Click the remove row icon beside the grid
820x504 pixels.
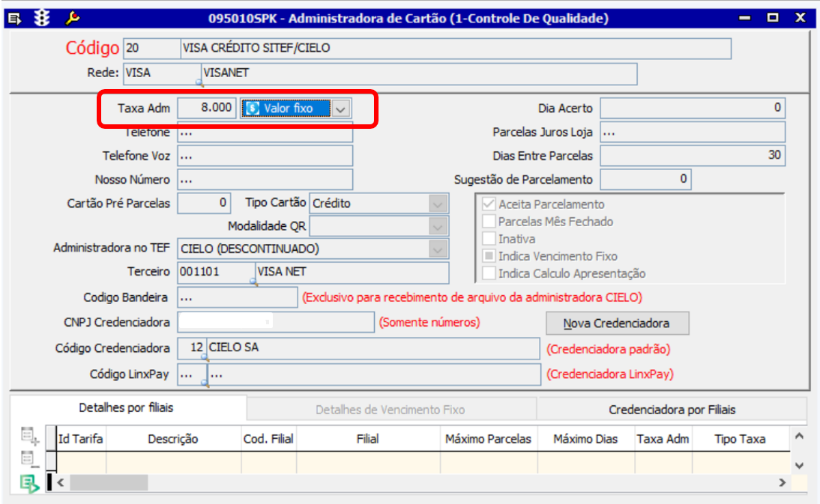click(30, 459)
